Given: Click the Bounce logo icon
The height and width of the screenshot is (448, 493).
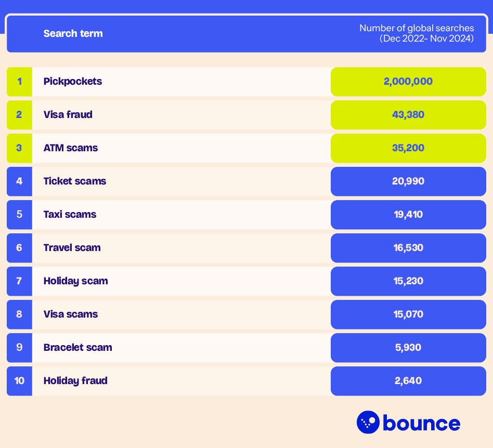Looking at the screenshot, I should [x=368, y=422].
